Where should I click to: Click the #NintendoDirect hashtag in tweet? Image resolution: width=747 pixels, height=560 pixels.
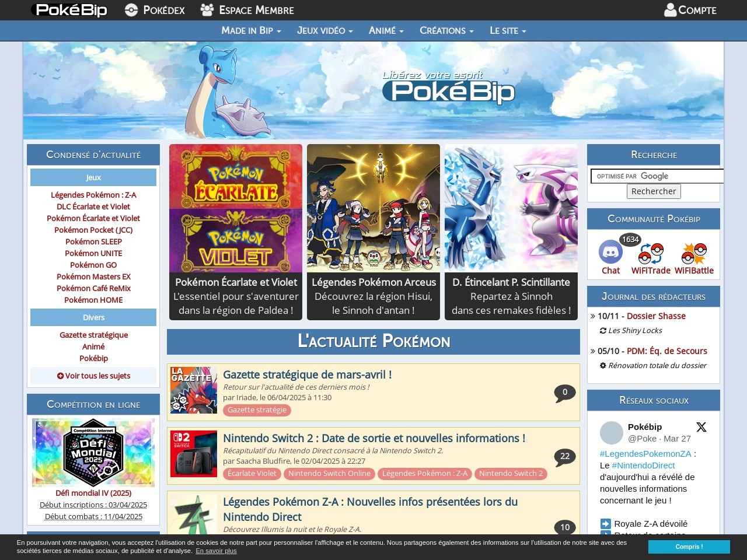[644, 465]
